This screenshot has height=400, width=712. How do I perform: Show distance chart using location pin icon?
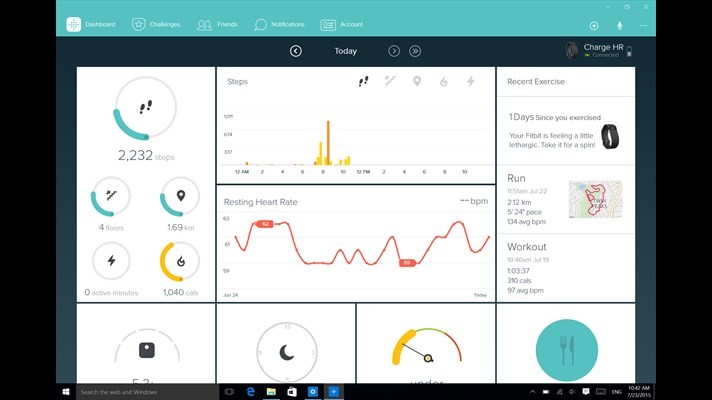(417, 81)
